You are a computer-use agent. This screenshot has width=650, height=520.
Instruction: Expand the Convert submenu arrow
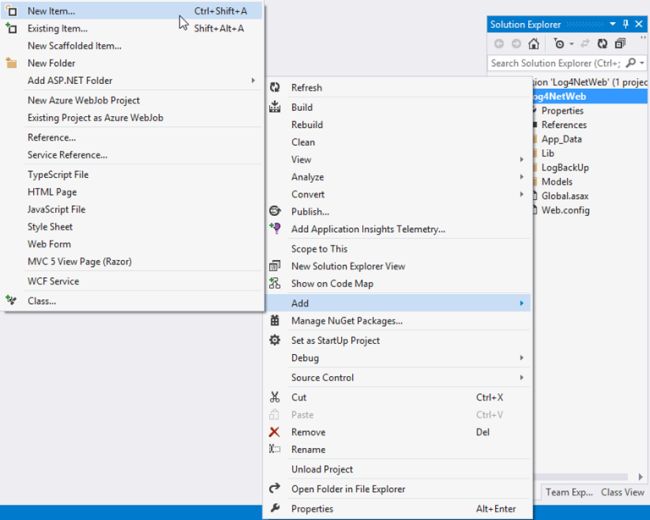(x=521, y=194)
